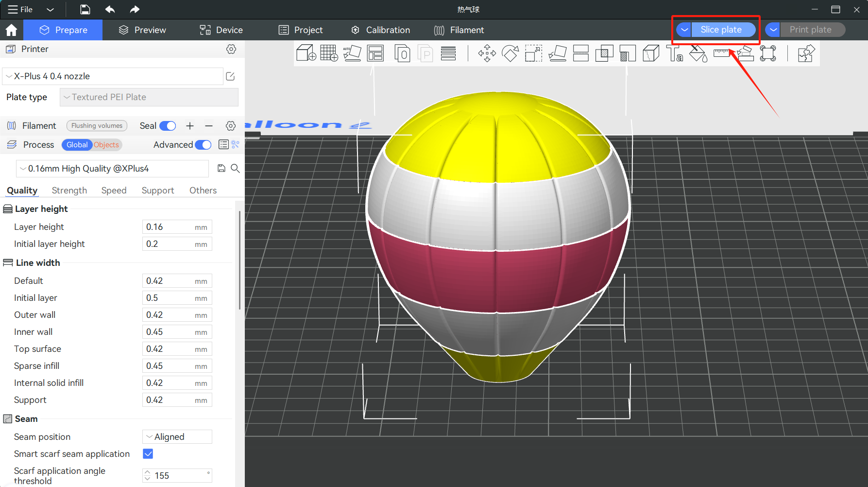The image size is (868, 487).
Task: Click the Initial layer height field
Action: [177, 244]
